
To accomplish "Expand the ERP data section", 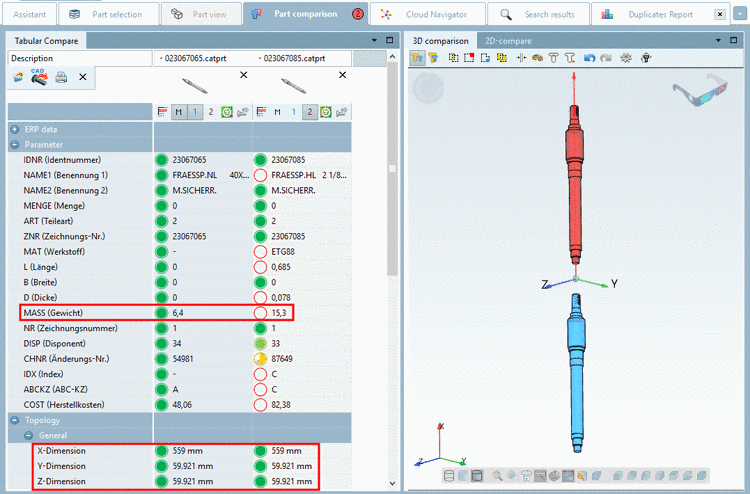I will click(15, 129).
